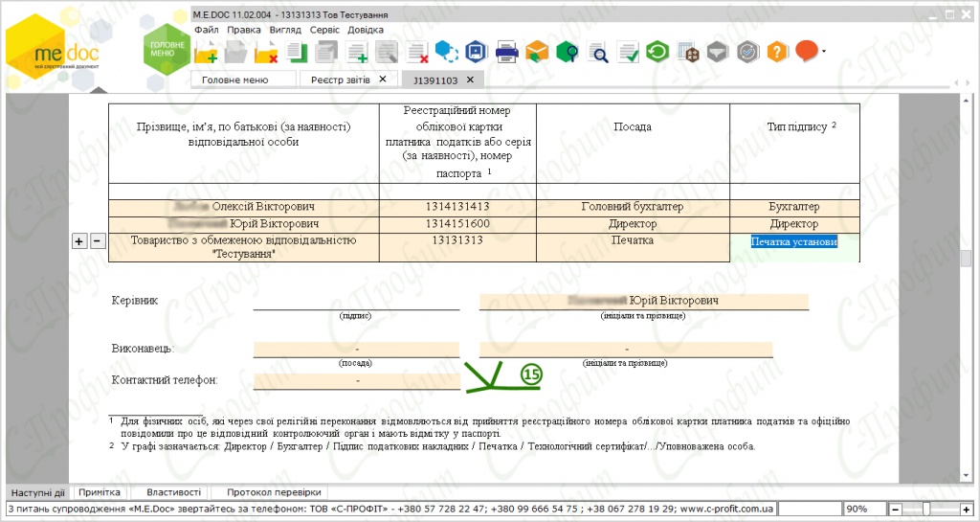Screen dimensions: 980x522
Task: Click the green circular refresh icon
Action: pyautogui.click(x=657, y=52)
